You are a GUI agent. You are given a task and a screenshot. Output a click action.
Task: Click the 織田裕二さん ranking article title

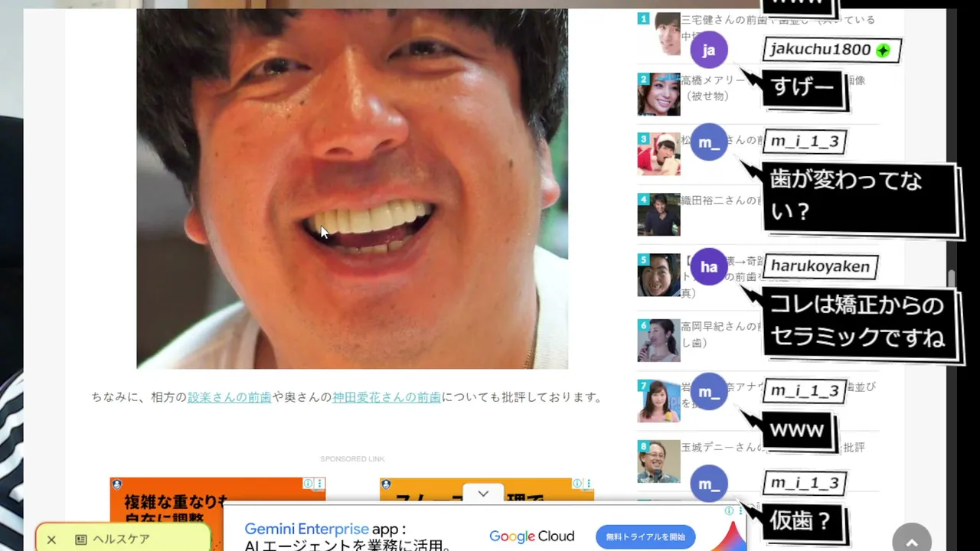[720, 201]
